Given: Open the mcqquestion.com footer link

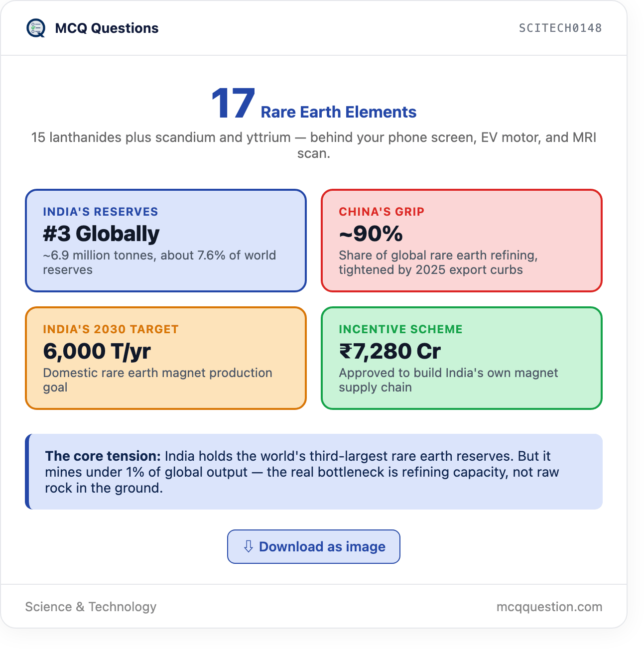Looking at the screenshot, I should pyautogui.click(x=549, y=607).
